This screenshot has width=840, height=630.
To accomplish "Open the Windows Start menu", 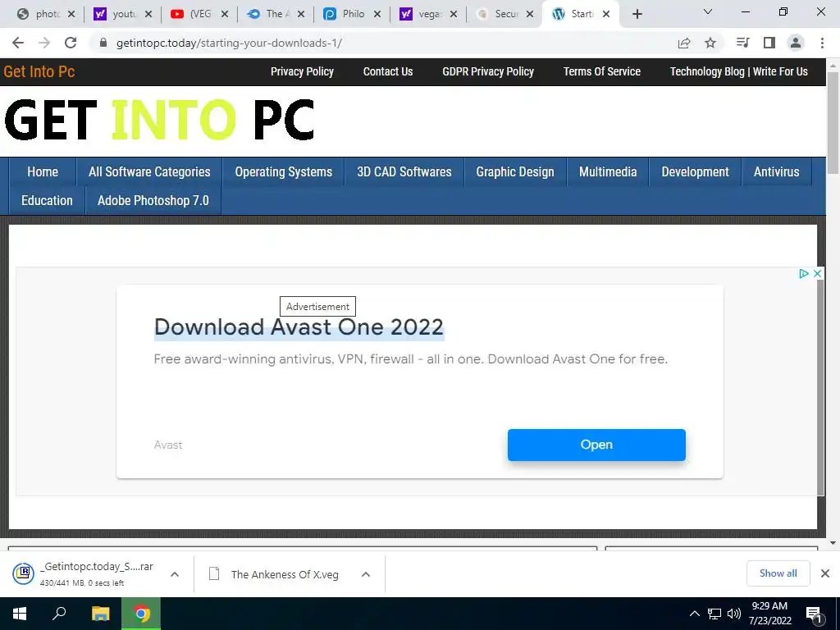I will tap(20, 614).
